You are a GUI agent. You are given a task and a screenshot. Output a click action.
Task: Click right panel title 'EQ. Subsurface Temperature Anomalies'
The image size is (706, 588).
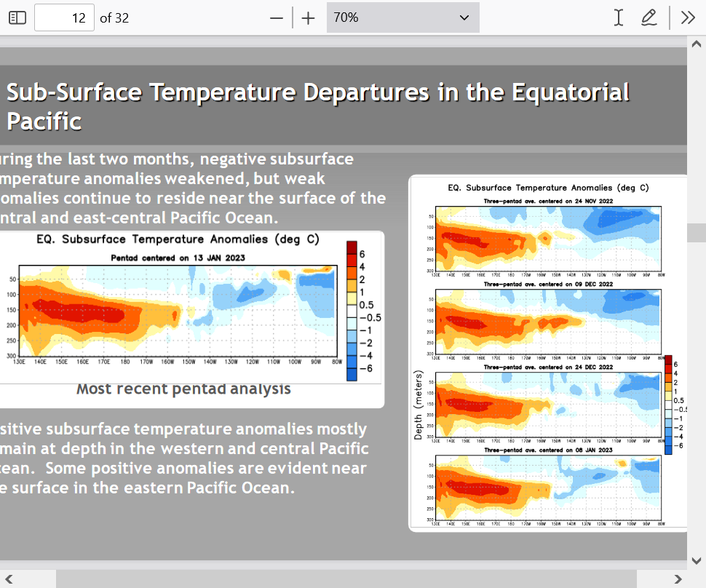click(548, 188)
